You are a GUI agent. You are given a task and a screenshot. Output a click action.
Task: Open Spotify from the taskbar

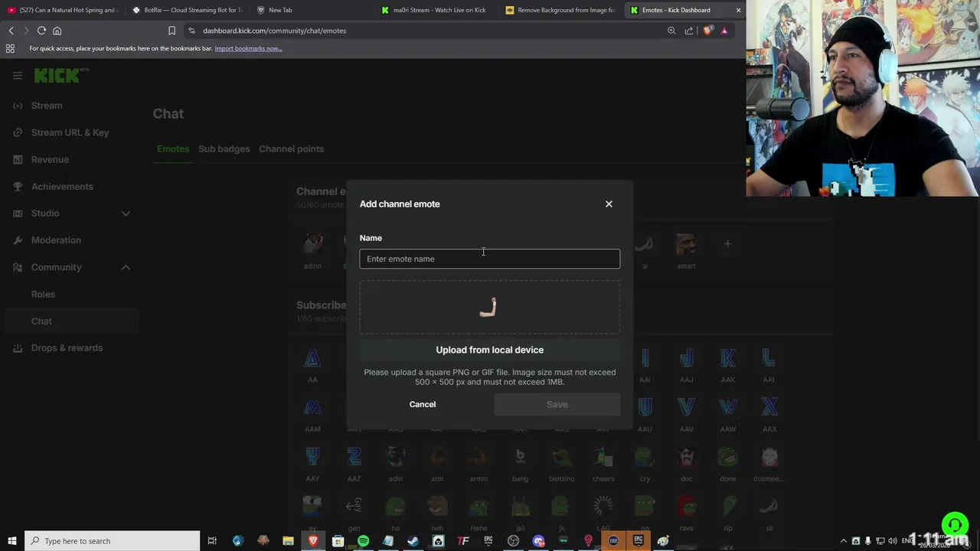(x=363, y=541)
